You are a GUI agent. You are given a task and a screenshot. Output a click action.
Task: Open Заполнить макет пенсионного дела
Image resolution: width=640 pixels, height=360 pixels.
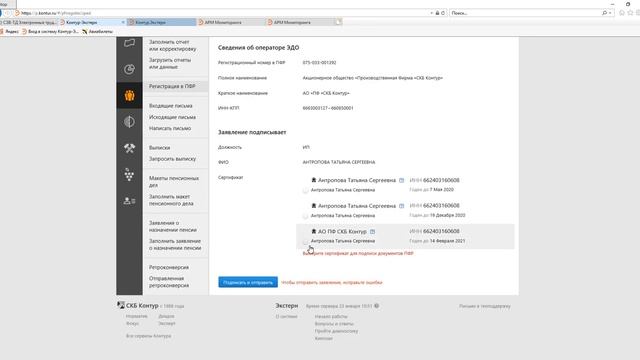pos(171,200)
